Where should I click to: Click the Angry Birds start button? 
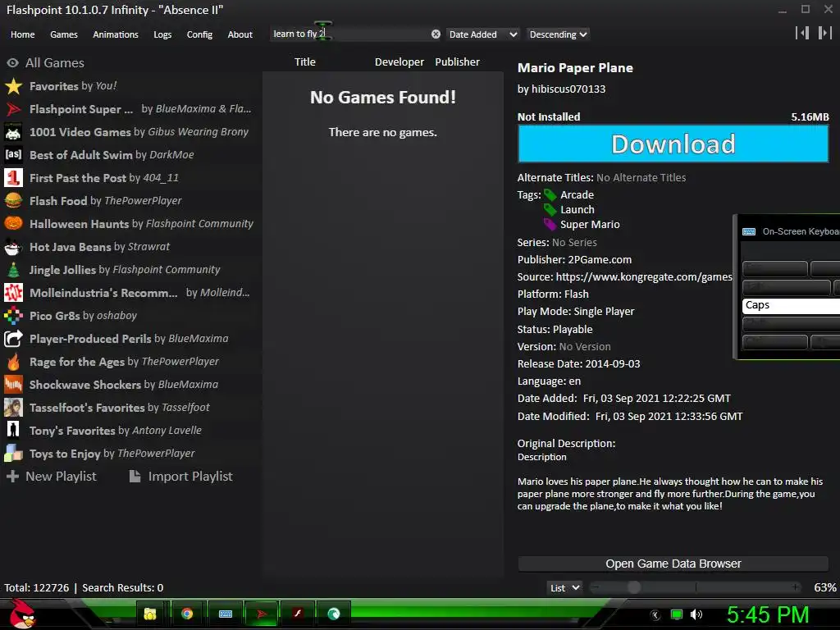21,615
